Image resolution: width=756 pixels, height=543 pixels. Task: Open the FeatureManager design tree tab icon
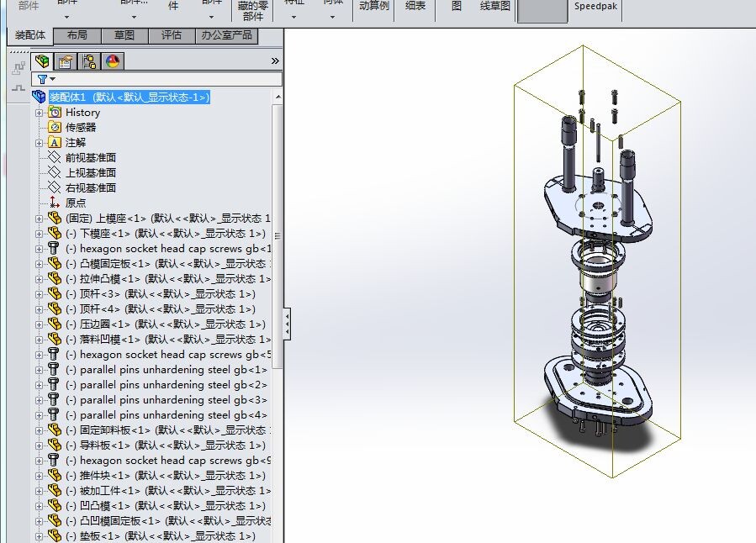[x=42, y=61]
